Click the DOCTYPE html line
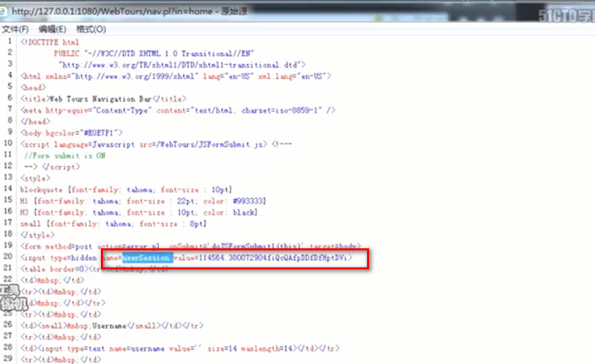This screenshot has width=595, height=364. coord(50,42)
